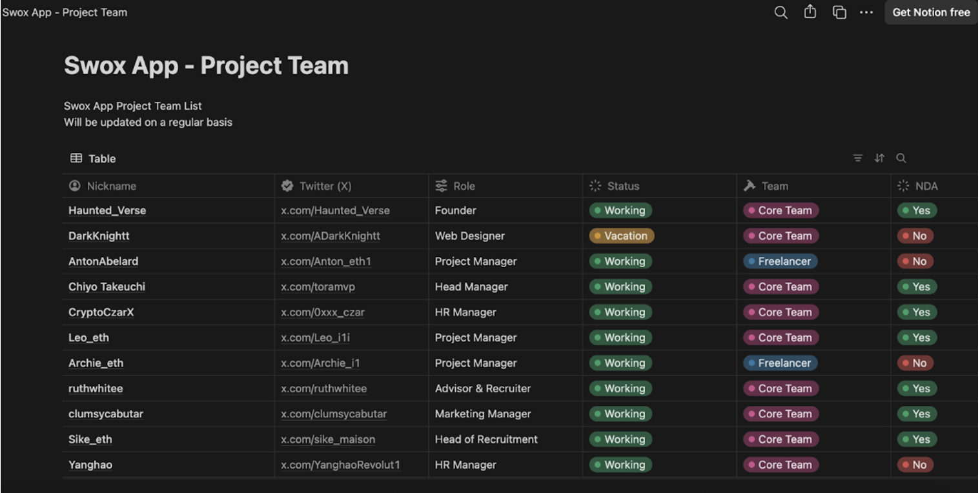
Task: Open the page search magnifier icon
Action: click(781, 12)
